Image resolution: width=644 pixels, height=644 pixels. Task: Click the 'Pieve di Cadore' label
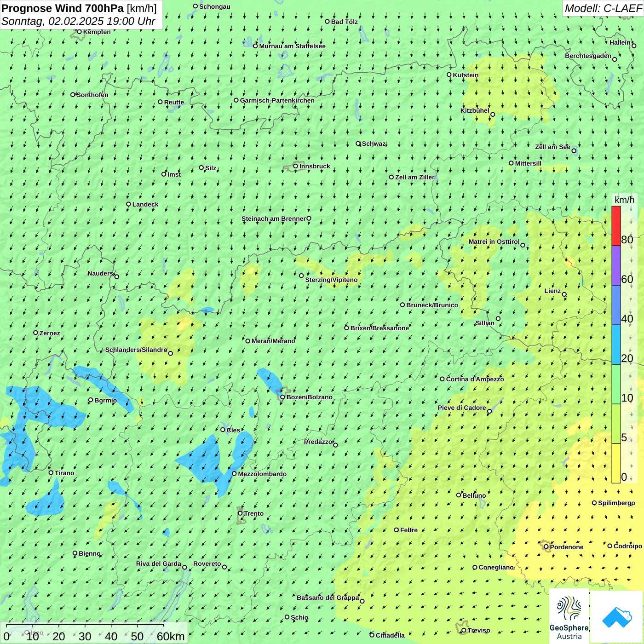[x=462, y=408]
